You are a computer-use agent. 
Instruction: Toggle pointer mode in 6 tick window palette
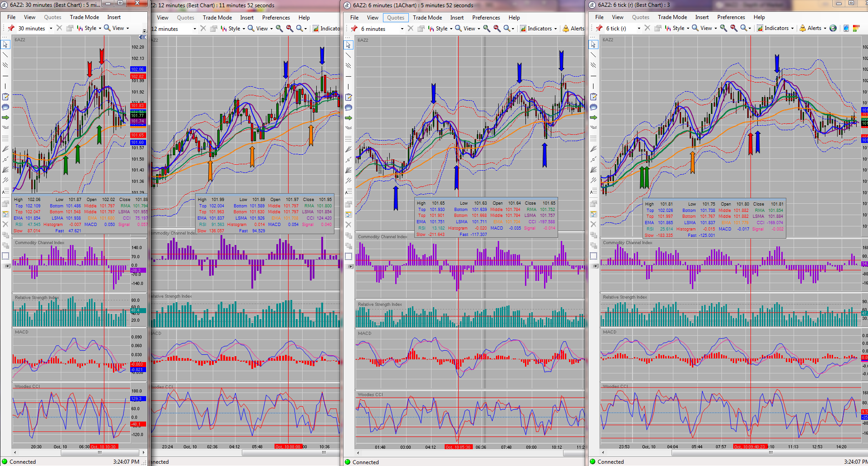click(593, 44)
